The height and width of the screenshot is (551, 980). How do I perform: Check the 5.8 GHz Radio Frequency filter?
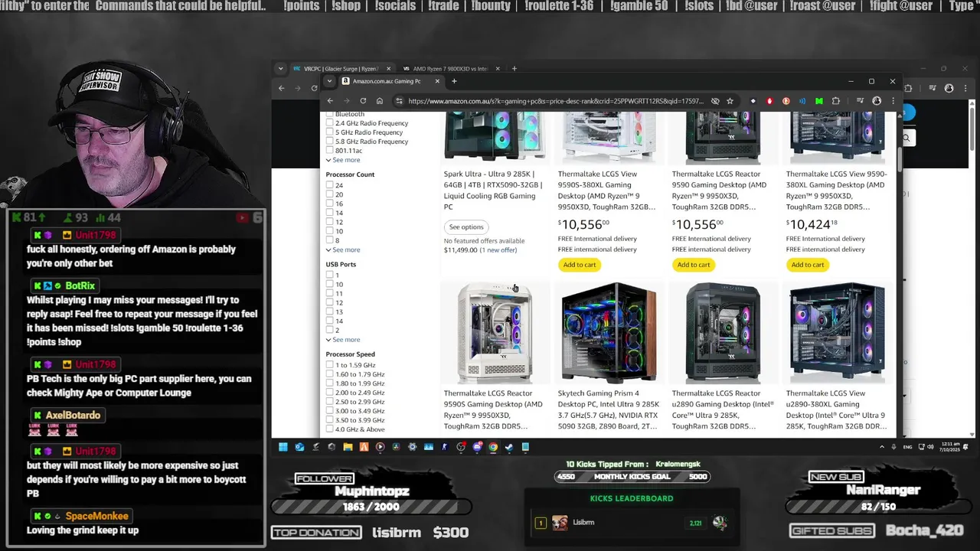click(330, 142)
